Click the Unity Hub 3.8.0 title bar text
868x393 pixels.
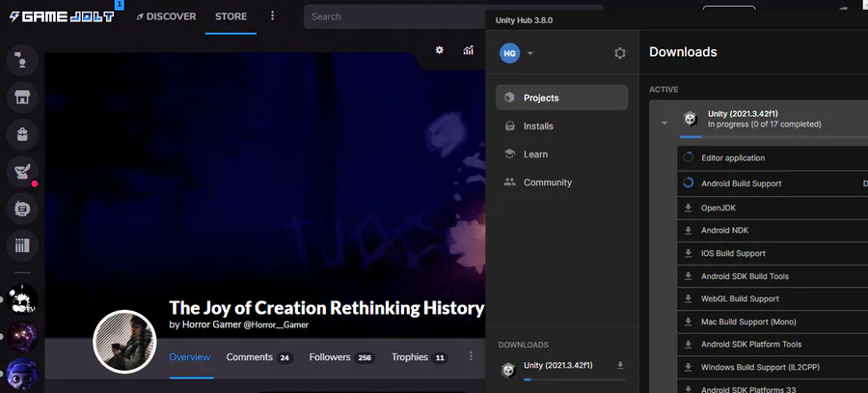524,20
